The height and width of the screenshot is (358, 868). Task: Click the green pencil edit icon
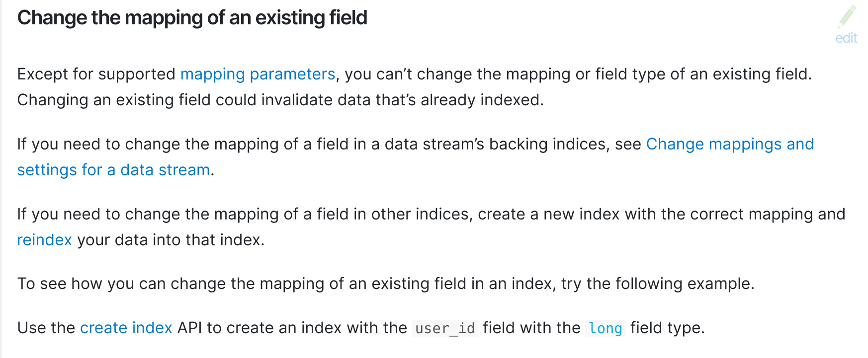pos(847,16)
